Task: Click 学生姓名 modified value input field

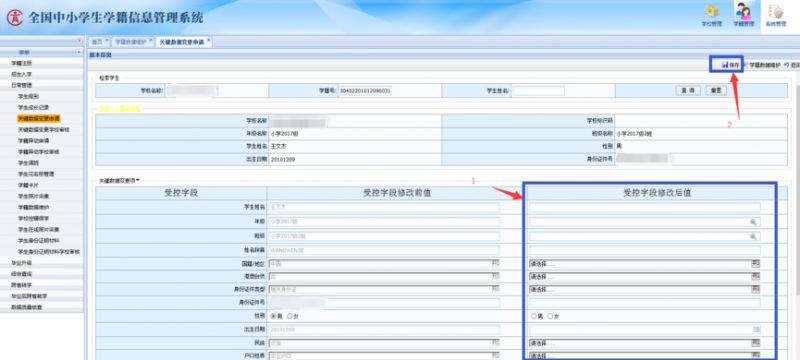Action: [x=644, y=208]
